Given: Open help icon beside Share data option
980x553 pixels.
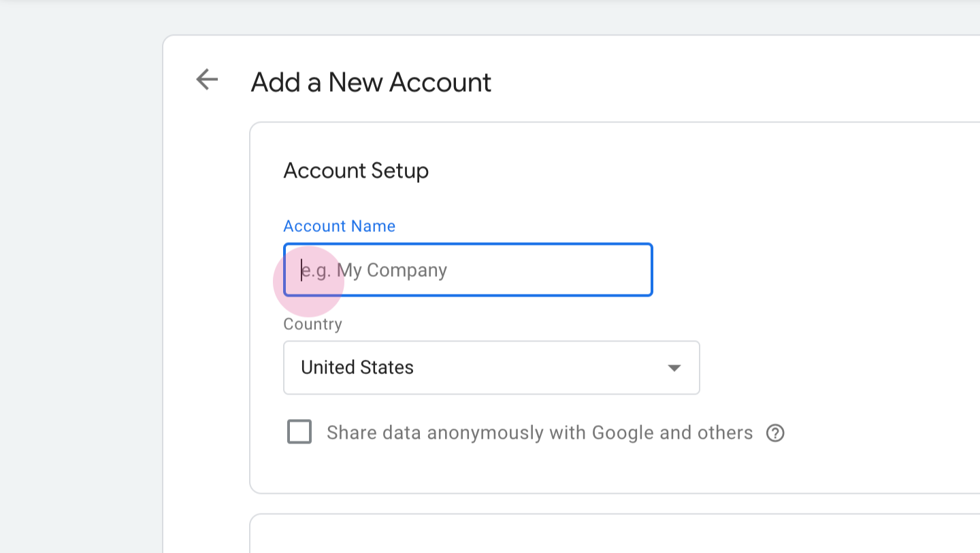Looking at the screenshot, I should click(775, 433).
